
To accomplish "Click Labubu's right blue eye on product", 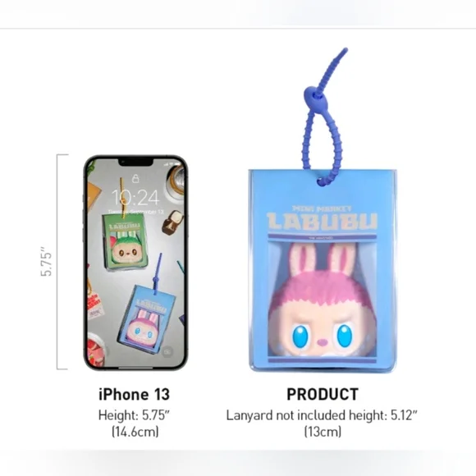I will [345, 336].
